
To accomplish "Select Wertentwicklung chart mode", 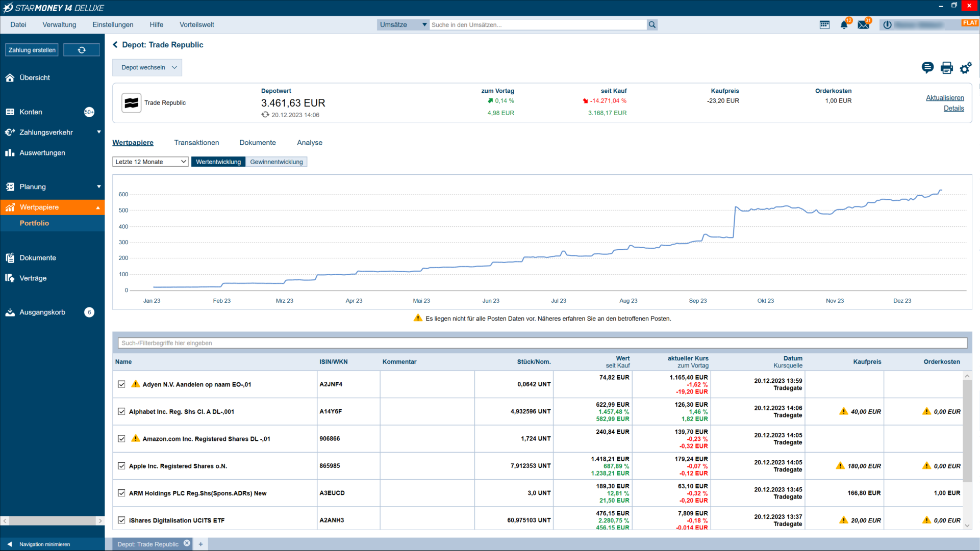I will click(x=218, y=162).
